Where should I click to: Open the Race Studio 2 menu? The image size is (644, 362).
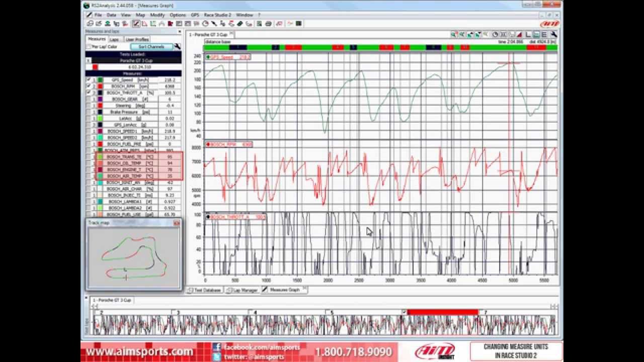217,15
